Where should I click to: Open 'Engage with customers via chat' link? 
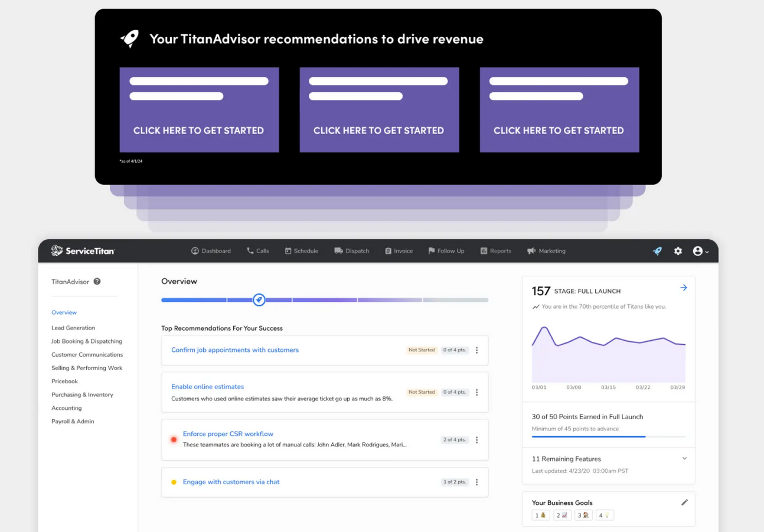(231, 482)
